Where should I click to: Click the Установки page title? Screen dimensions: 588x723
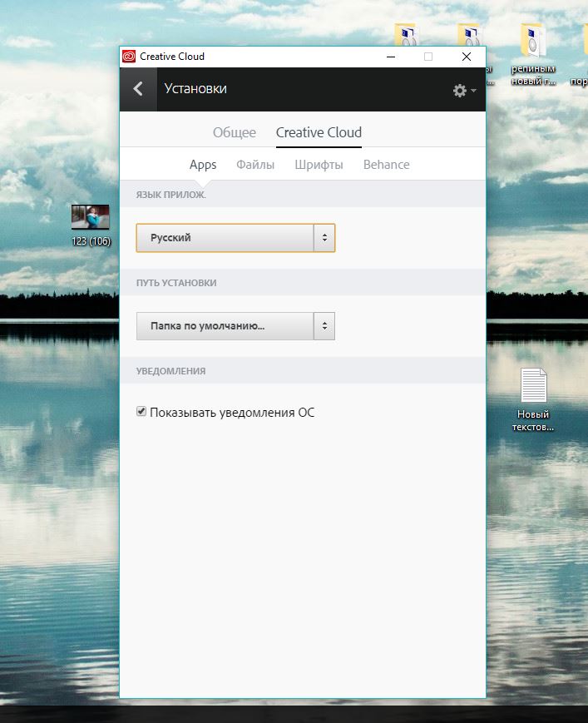(x=195, y=88)
